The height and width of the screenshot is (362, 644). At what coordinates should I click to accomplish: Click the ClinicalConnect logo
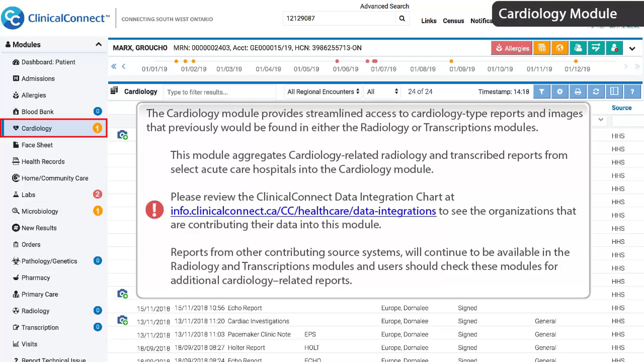(56, 18)
